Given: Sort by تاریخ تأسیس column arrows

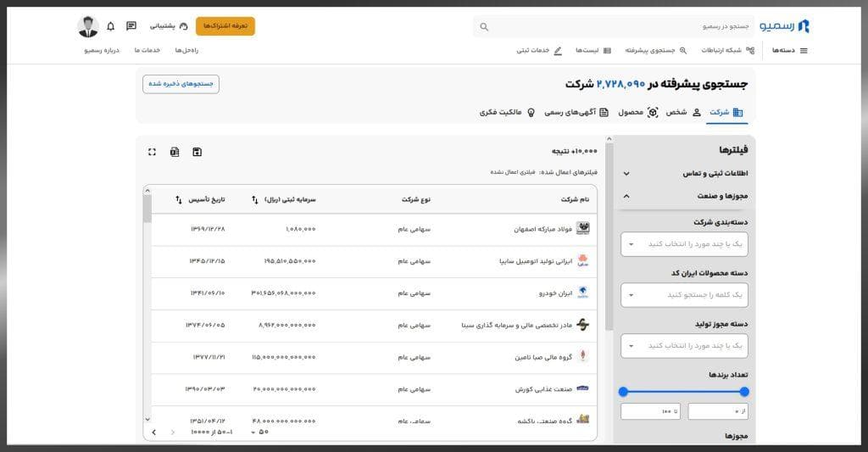Looking at the screenshot, I should [178, 199].
